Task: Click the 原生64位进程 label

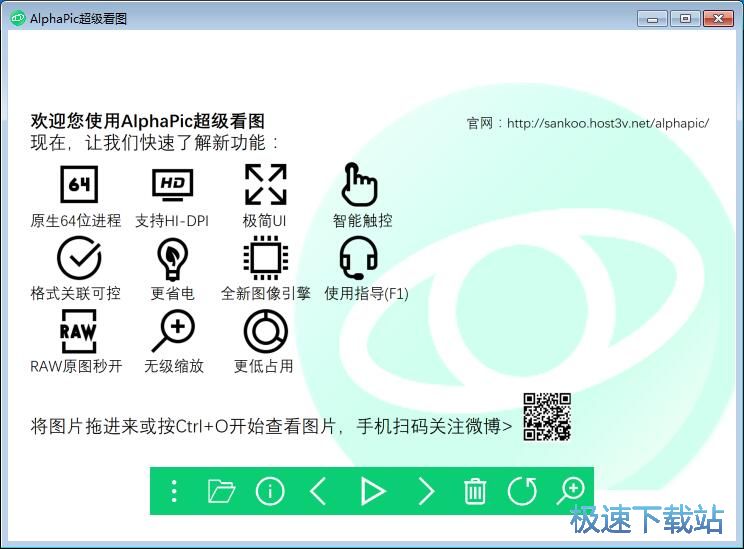Action: 76,221
